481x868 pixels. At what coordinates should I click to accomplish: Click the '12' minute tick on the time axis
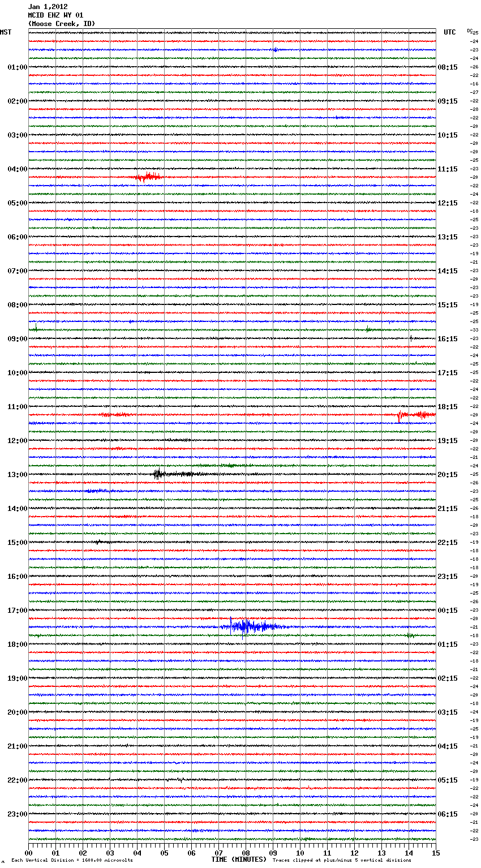tap(354, 853)
